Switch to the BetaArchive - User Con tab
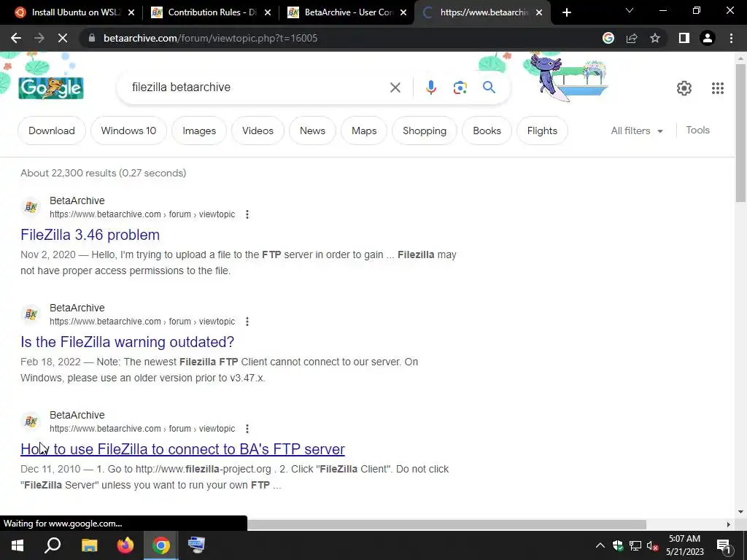 (348, 12)
